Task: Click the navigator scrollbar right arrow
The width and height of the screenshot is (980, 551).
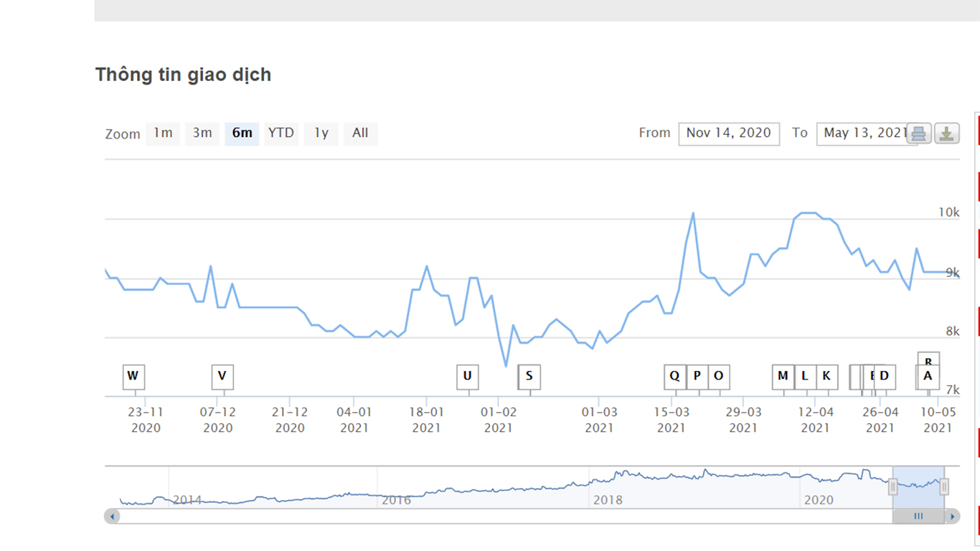Action: 952,516
